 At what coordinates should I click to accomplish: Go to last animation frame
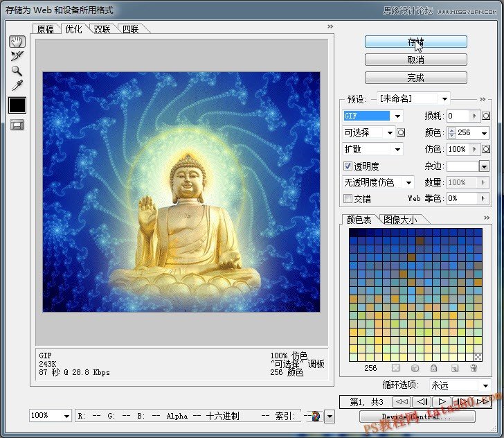point(482,402)
